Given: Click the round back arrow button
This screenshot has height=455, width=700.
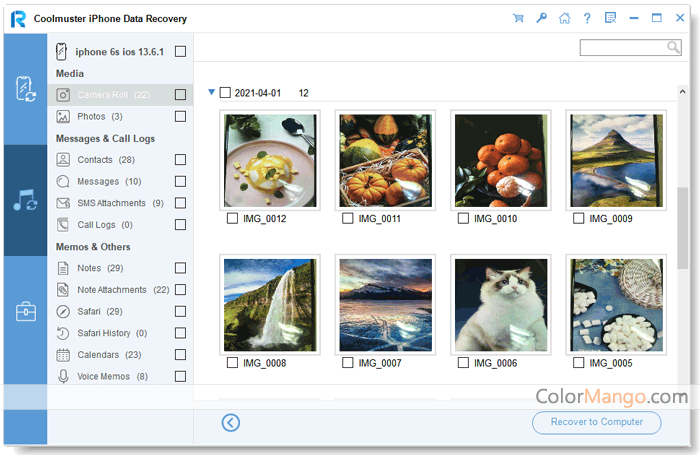Looking at the screenshot, I should (x=231, y=422).
